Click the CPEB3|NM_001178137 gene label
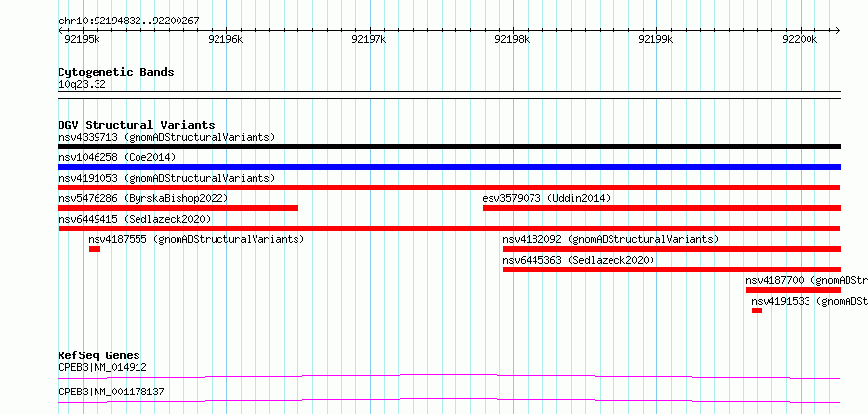This screenshot has height=414, width=868. click(111, 392)
